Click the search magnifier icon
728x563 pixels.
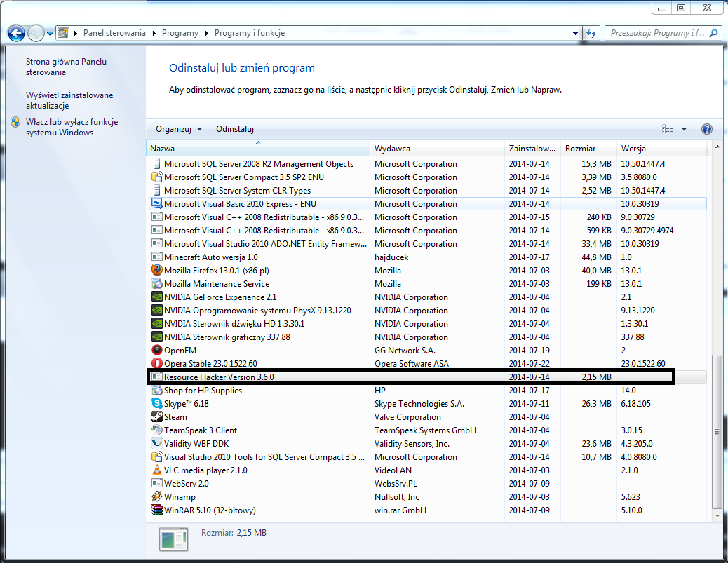coord(714,33)
